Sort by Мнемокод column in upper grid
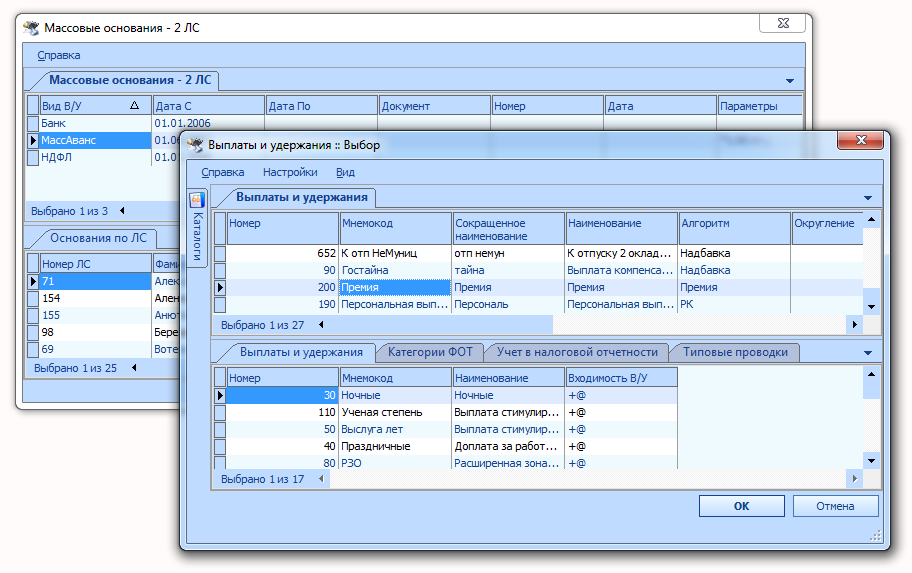The width and height of the screenshot is (912, 573). point(395,229)
